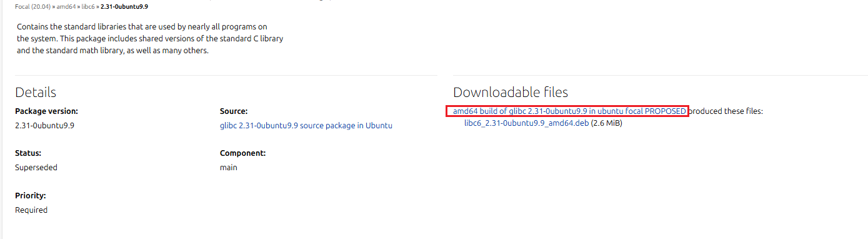Open the libc6 breadcrumb link
868x239 pixels.
pos(89,6)
